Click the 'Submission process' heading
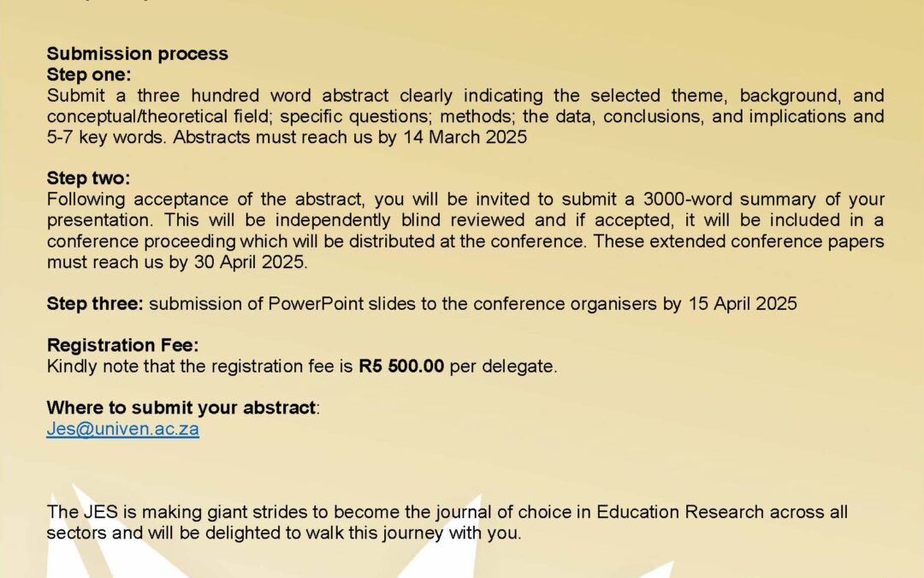This screenshot has width=924, height=578. (137, 54)
